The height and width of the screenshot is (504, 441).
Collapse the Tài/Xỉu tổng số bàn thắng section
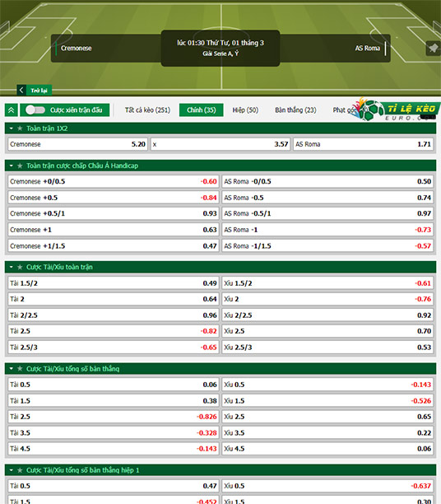[12, 369]
